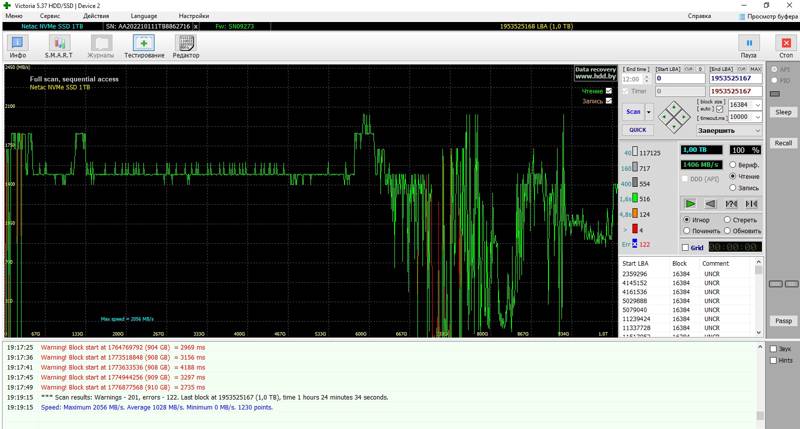Toggle the Чтение graph checkbox
The image size is (800, 429).
tap(609, 91)
